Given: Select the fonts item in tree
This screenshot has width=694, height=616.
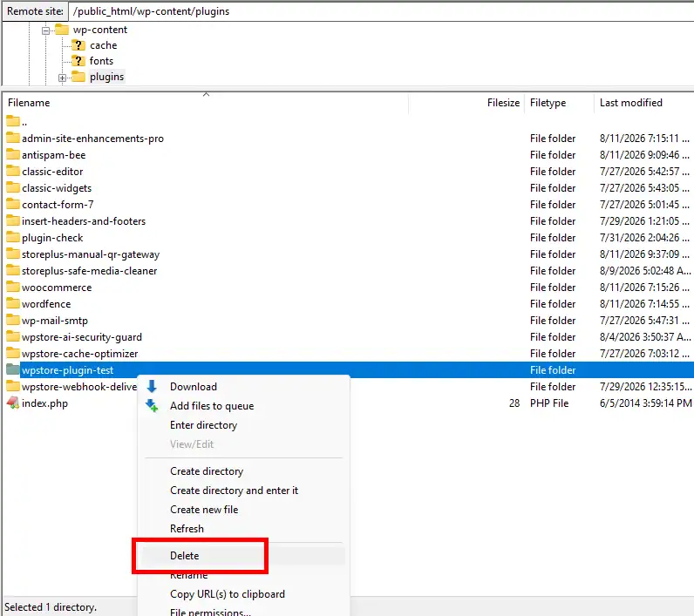Looking at the screenshot, I should point(101,61).
